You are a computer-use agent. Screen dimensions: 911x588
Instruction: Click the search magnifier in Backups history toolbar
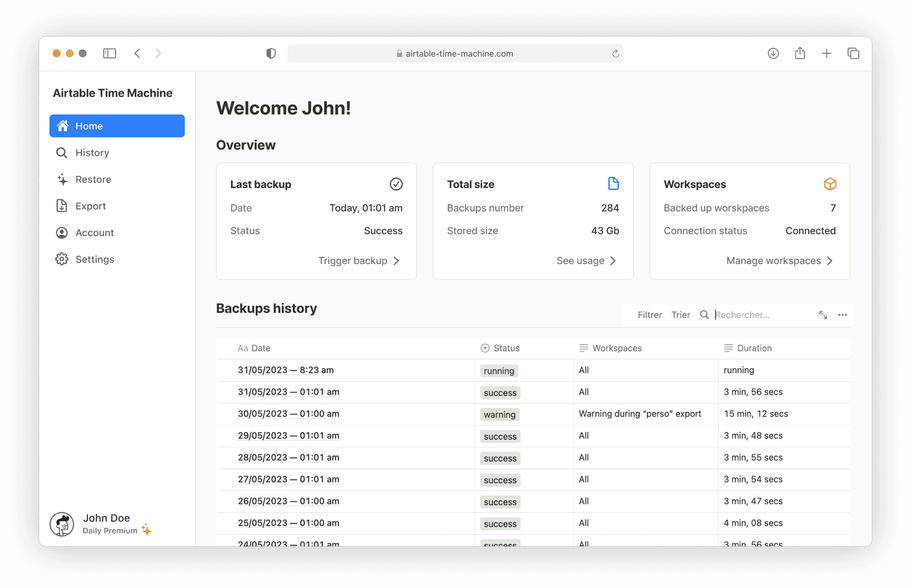704,314
